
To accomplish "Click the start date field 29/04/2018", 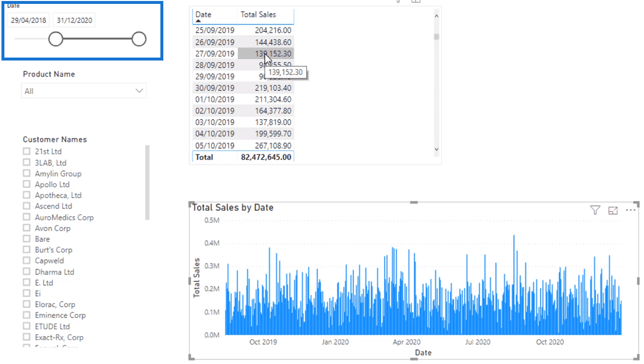I will 29,20.
